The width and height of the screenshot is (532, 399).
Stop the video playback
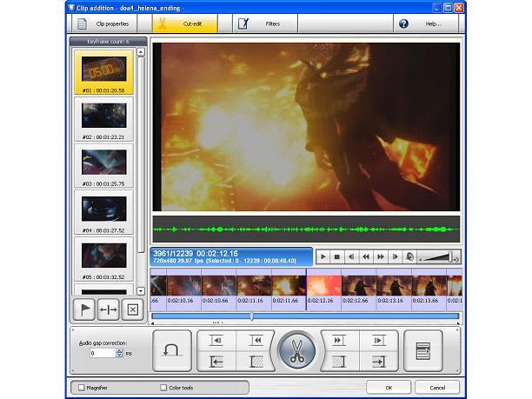337,256
